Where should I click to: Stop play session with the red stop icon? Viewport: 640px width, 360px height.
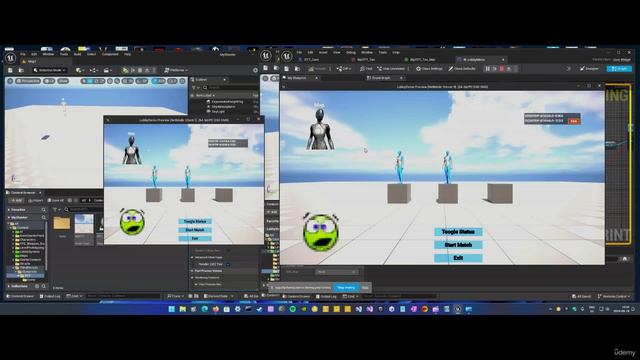502,69
